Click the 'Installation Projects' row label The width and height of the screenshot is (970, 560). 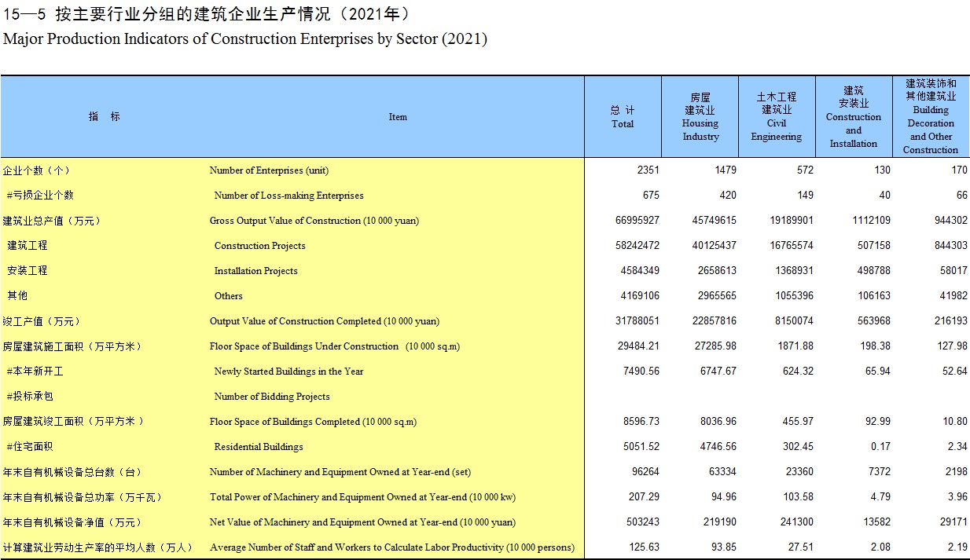[255, 271]
